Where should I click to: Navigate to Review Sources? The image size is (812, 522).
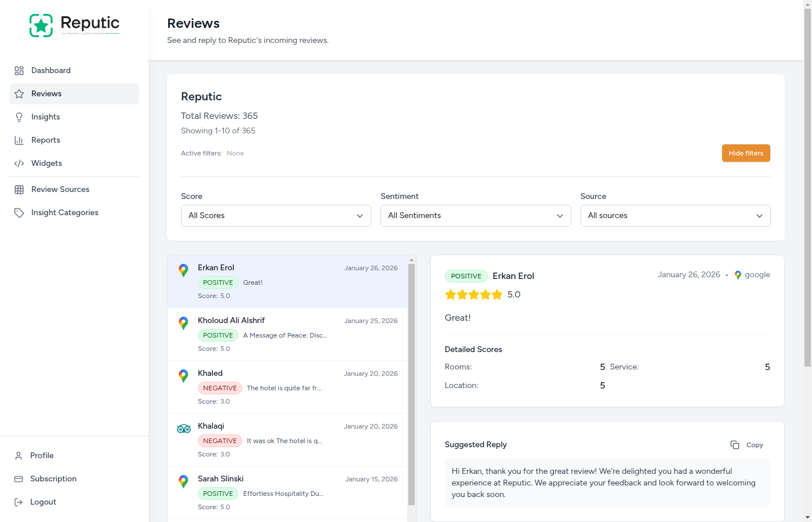pos(60,189)
